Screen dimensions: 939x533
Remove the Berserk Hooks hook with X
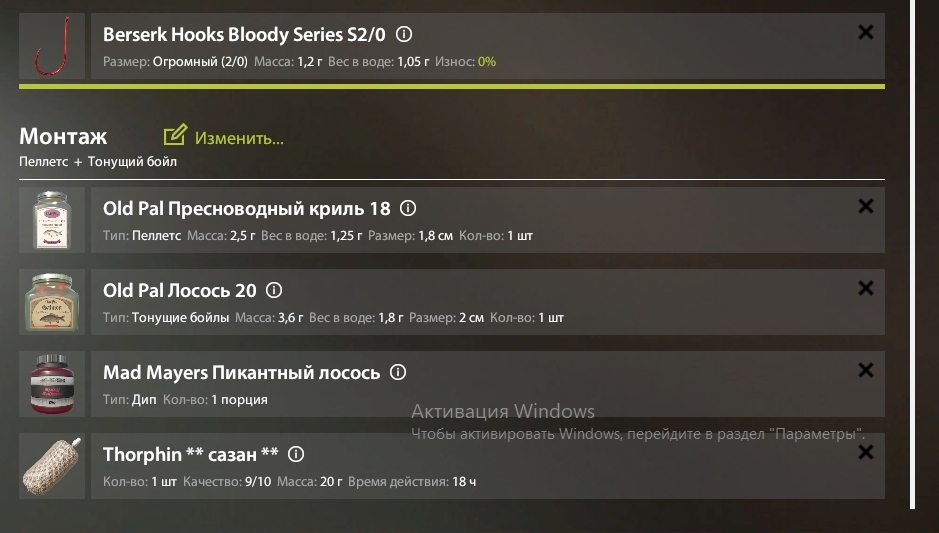click(x=865, y=32)
